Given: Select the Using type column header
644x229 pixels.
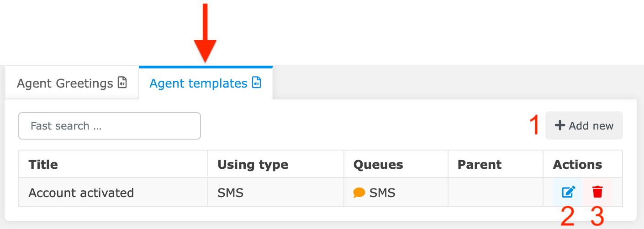Looking at the screenshot, I should [x=253, y=164].
